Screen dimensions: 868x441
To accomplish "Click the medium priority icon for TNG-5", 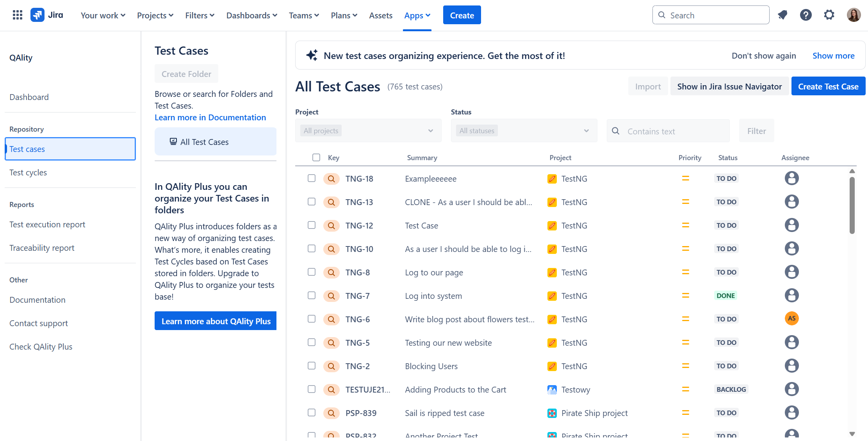I will click(686, 342).
